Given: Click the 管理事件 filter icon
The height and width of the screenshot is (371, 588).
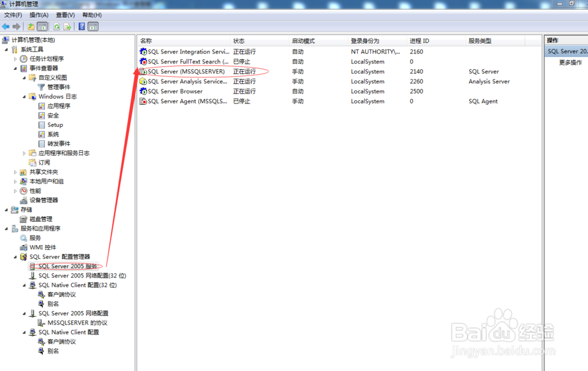Looking at the screenshot, I should (41, 87).
